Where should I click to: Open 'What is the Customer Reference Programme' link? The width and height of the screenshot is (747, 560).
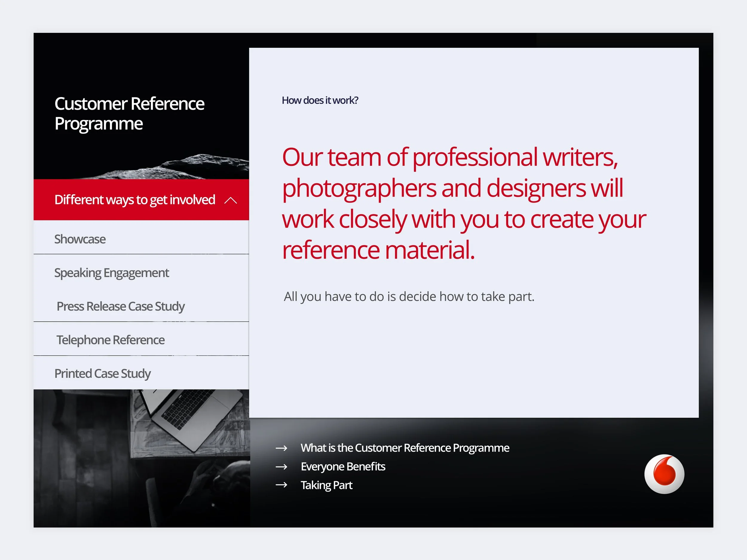pos(405,448)
